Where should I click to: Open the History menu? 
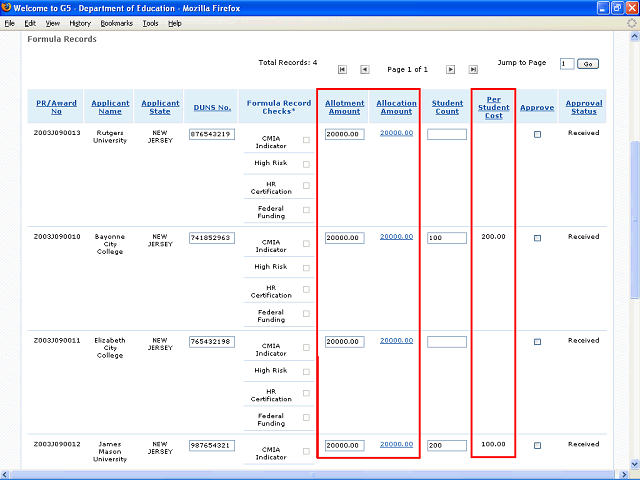coord(80,23)
